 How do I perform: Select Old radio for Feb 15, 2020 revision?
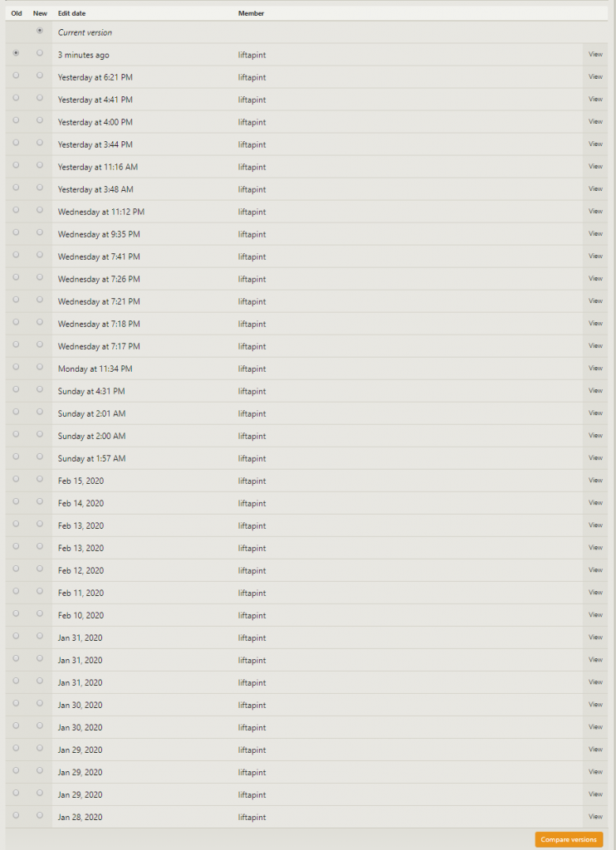click(17, 479)
